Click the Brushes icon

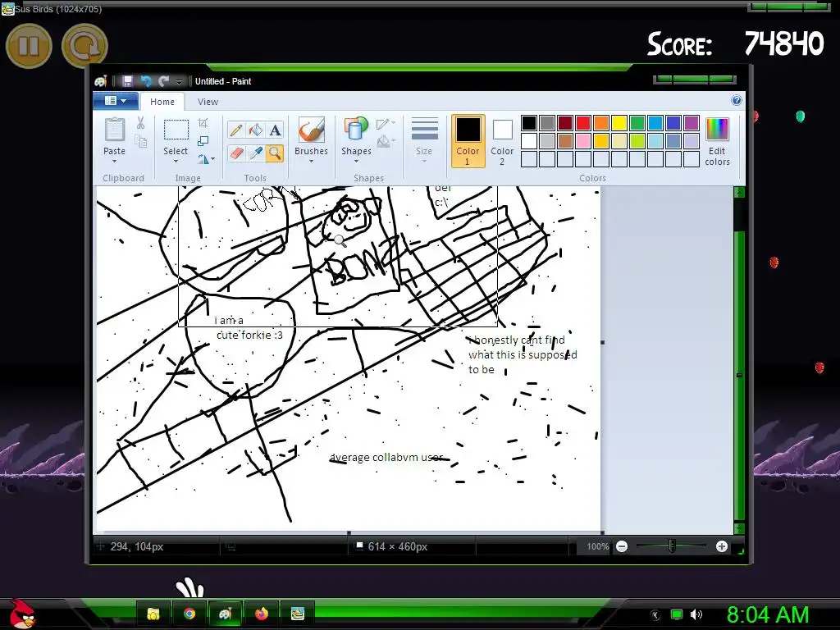311,130
